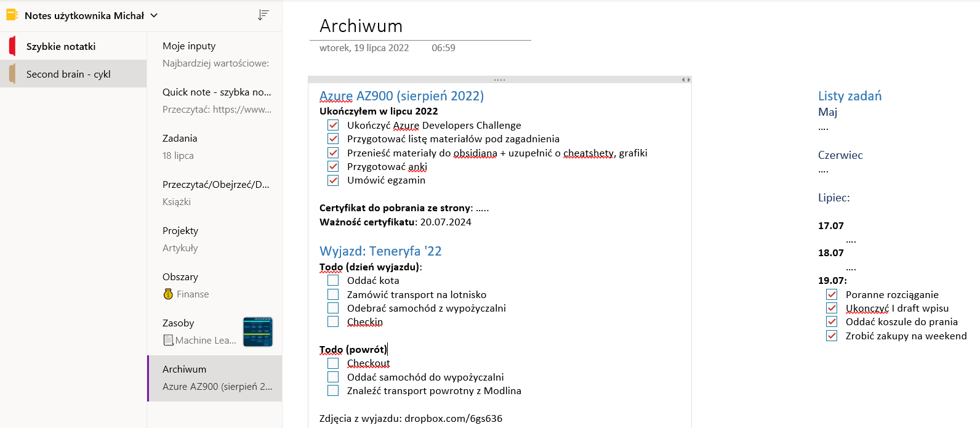Click the note container drag handle dots

pyautogui.click(x=499, y=79)
